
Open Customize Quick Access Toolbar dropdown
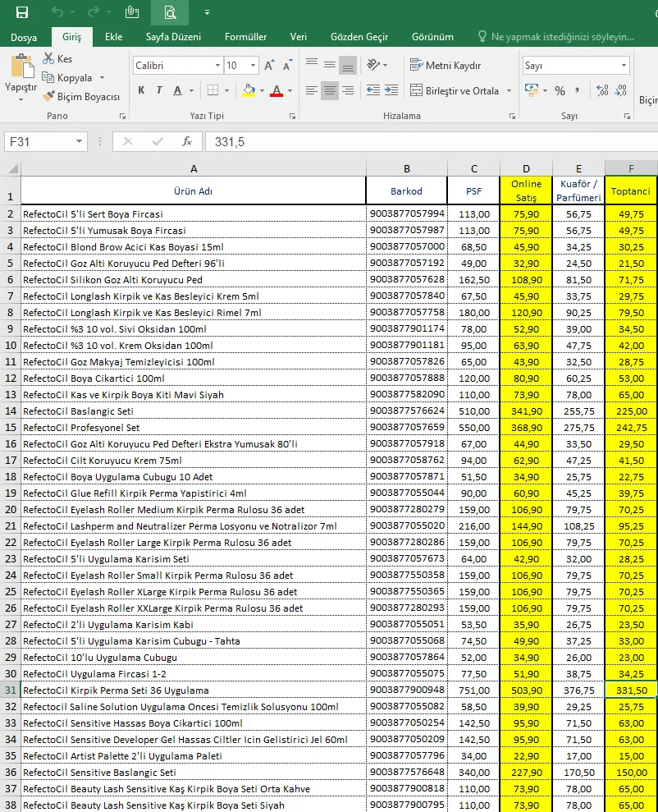tap(207, 12)
